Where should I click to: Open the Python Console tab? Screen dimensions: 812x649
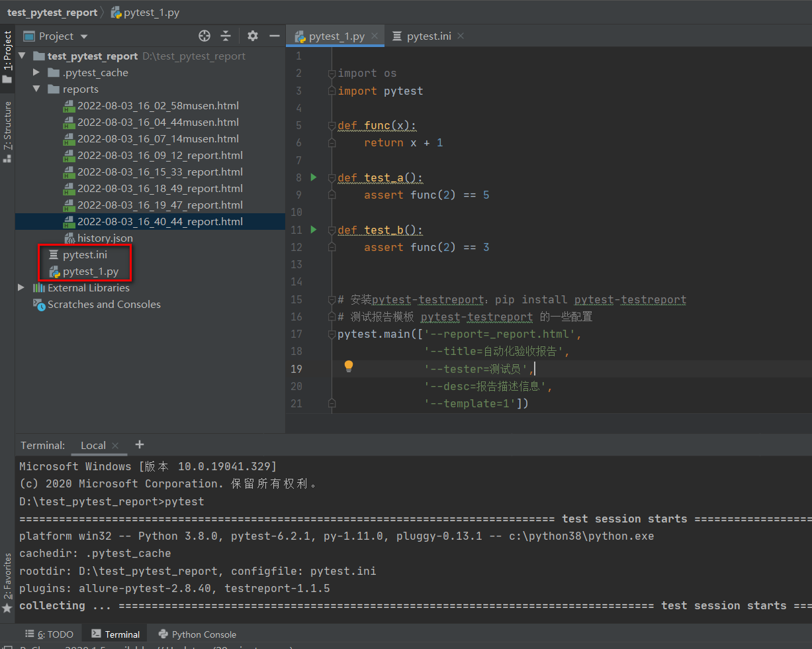coord(197,634)
